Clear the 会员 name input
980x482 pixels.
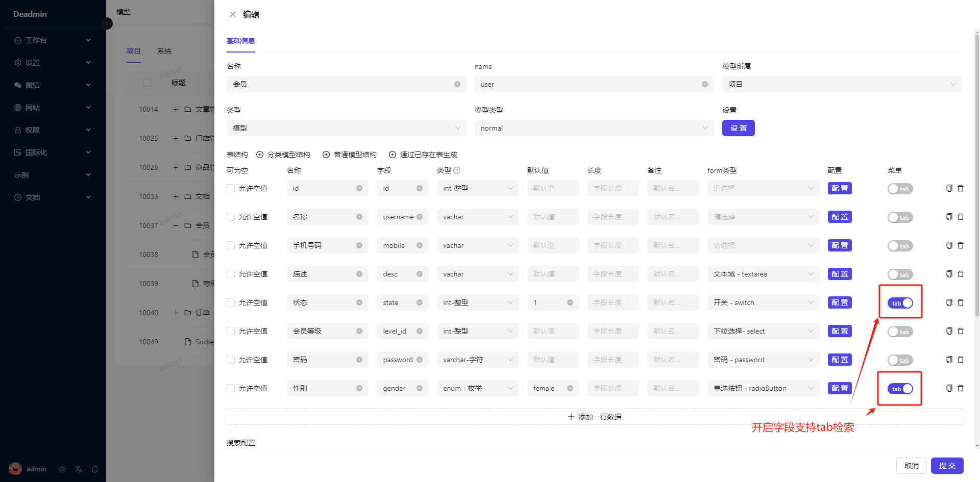click(x=457, y=84)
